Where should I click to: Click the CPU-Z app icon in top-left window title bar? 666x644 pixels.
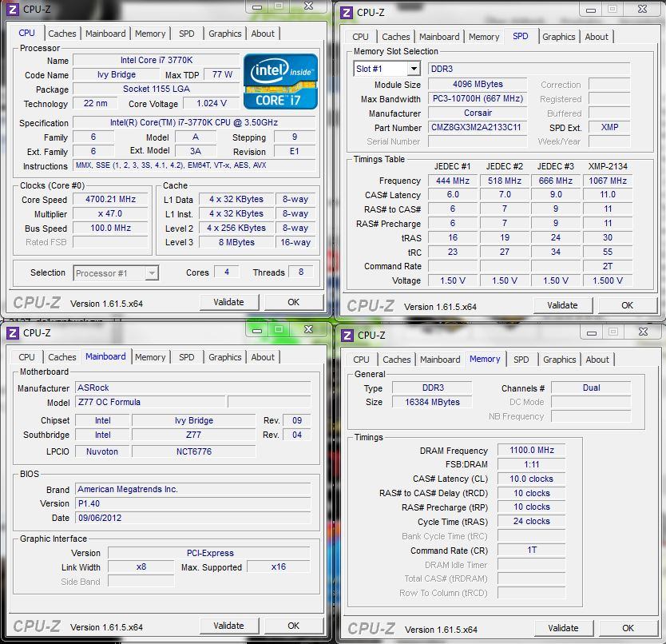(12, 9)
